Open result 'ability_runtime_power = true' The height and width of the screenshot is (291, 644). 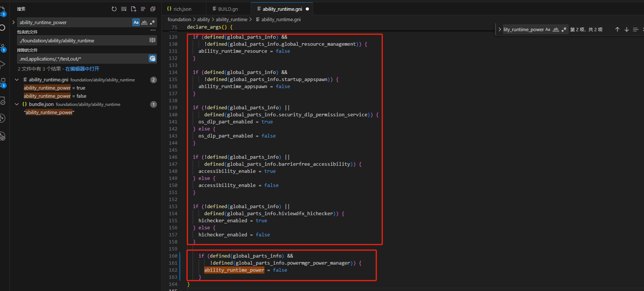coord(54,88)
